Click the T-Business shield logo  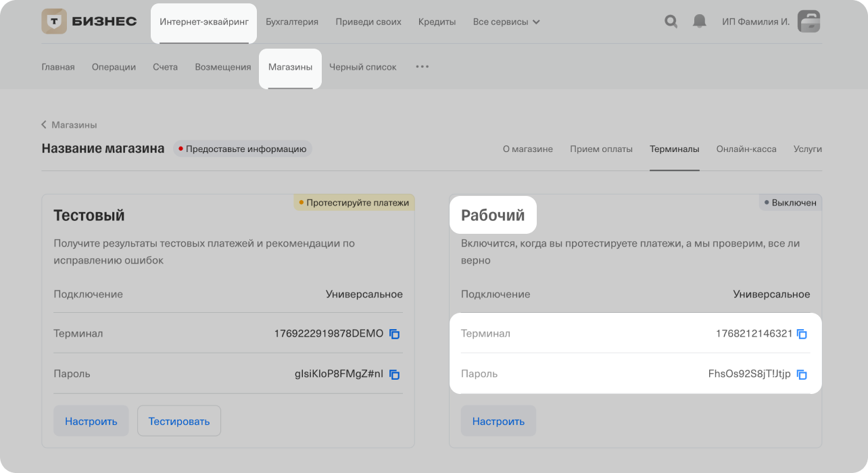54,22
